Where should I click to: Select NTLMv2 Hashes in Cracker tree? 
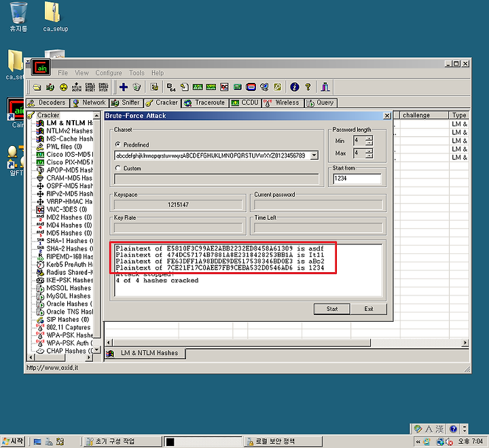[65, 131]
